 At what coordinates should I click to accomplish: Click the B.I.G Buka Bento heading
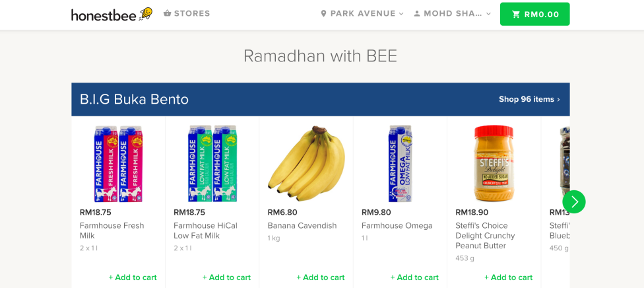coord(134,99)
